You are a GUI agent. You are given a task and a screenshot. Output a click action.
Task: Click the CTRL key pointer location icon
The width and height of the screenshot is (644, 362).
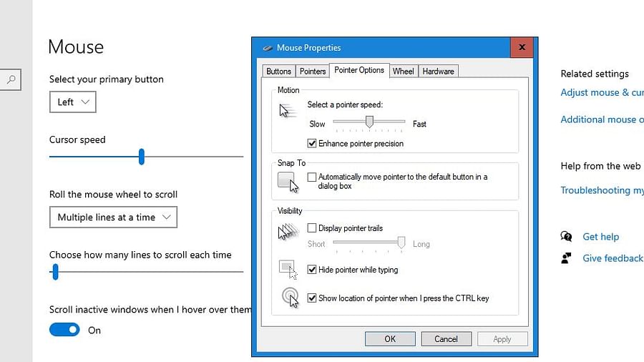[x=290, y=298]
